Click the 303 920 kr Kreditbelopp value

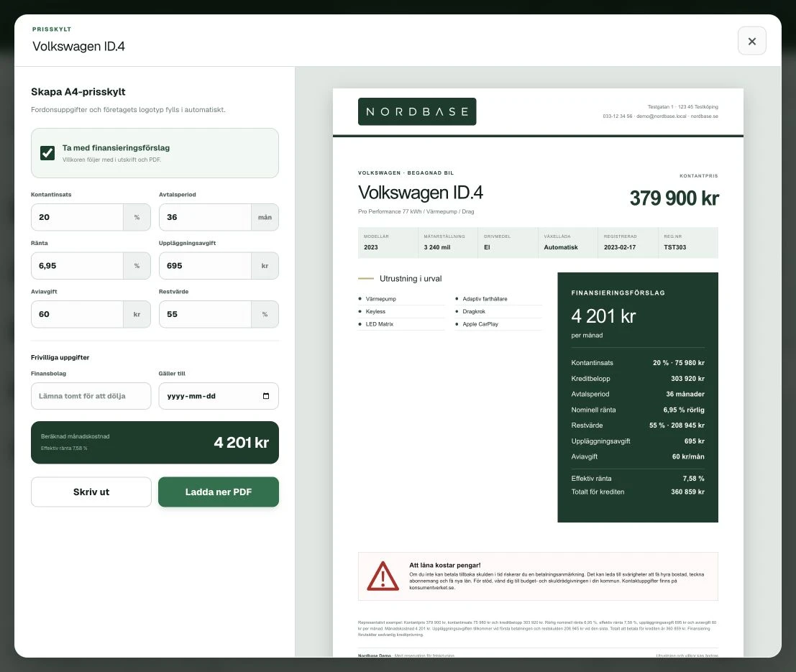687,379
